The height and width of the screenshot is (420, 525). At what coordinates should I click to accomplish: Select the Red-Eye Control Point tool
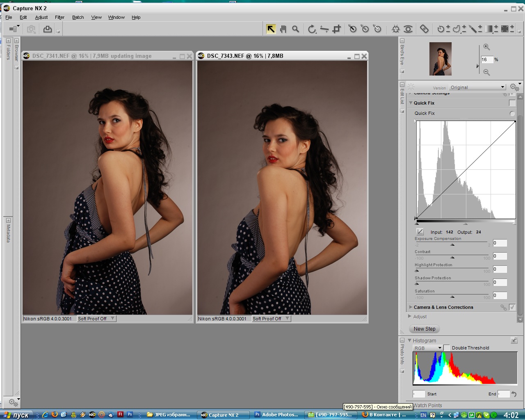click(408, 29)
